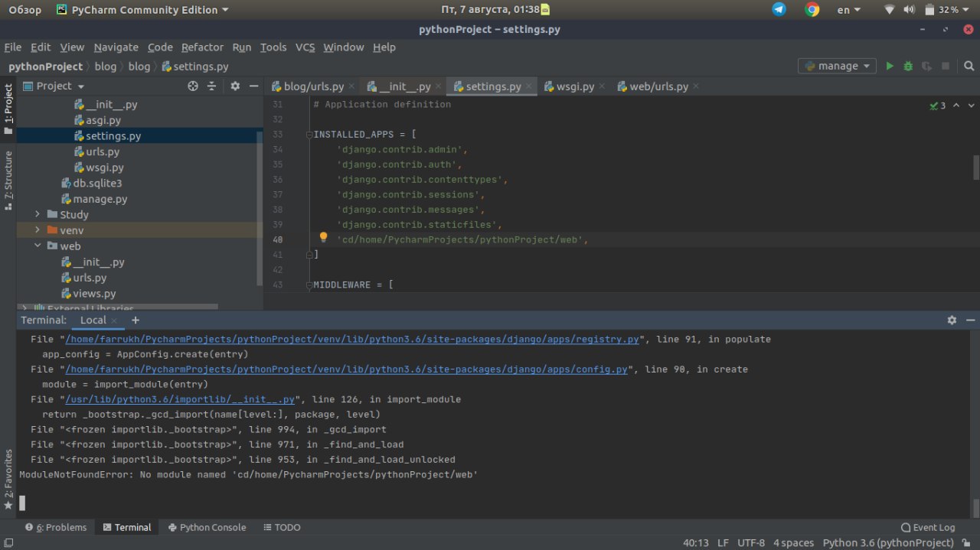
Task: Collapse all icon in Project panel header
Action: 212,86
